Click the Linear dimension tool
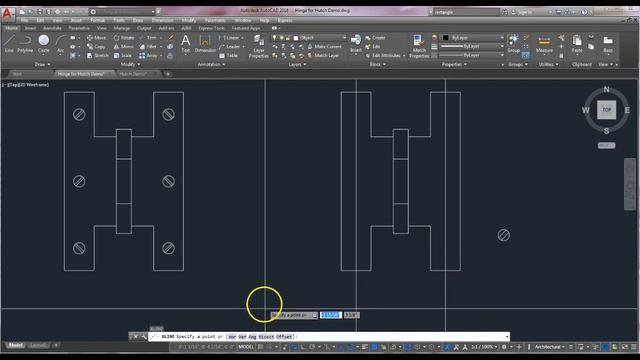Screen dimensions: 640x360 tap(229, 38)
